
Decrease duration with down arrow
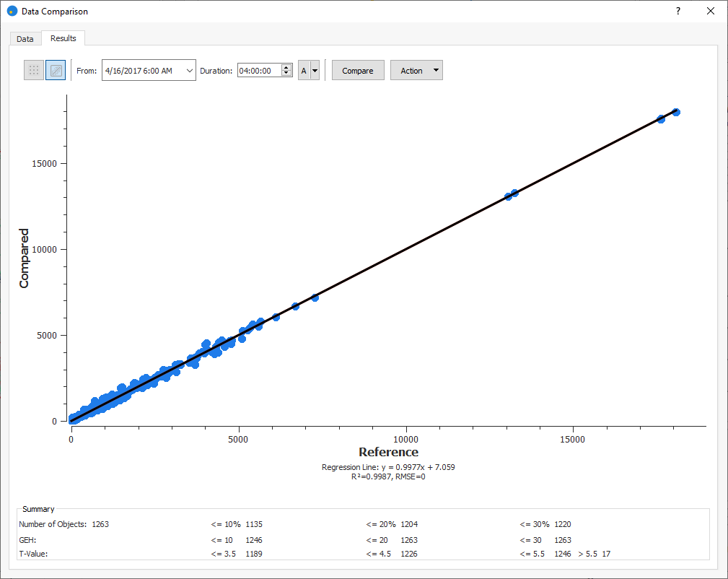[286, 74]
